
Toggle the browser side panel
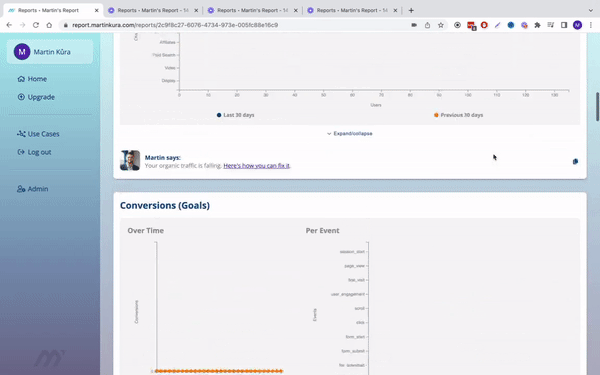(x=564, y=25)
